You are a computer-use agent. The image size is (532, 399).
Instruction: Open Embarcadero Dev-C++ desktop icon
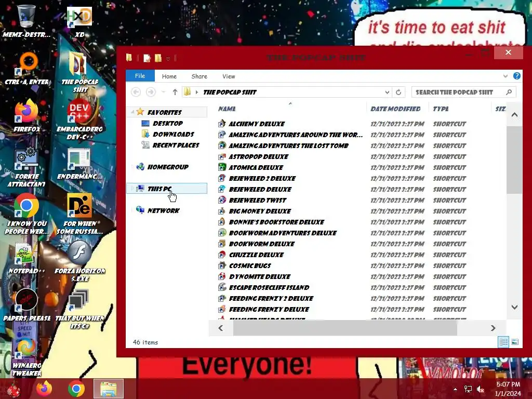(x=79, y=119)
